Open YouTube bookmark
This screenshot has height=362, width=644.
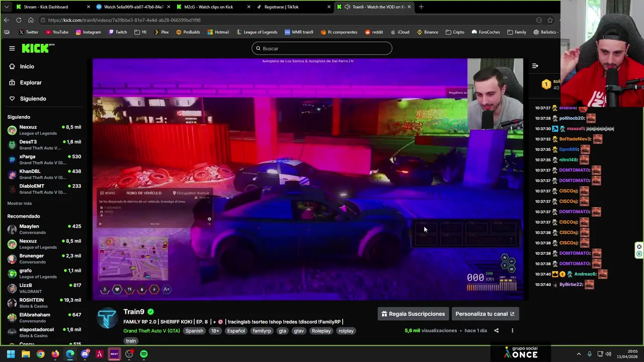57,32
